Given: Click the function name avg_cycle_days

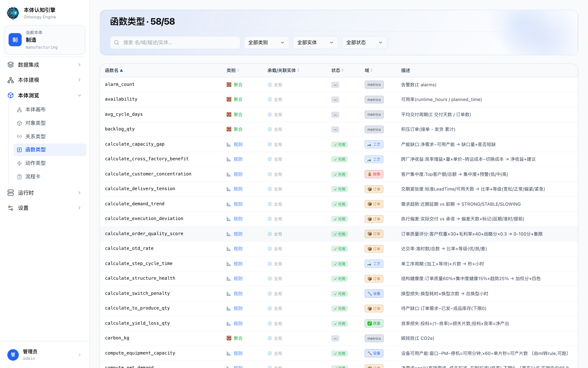Looking at the screenshot, I should [124, 114].
